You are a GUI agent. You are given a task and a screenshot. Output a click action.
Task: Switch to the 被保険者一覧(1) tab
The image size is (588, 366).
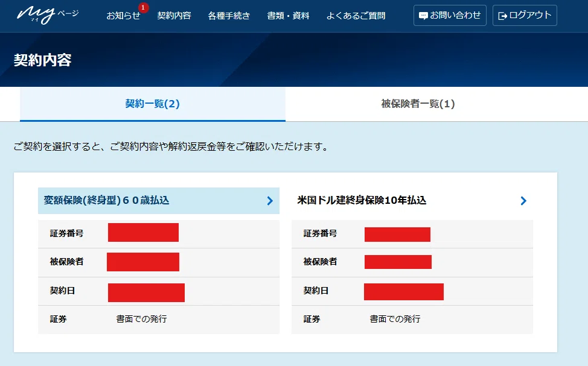pos(418,104)
